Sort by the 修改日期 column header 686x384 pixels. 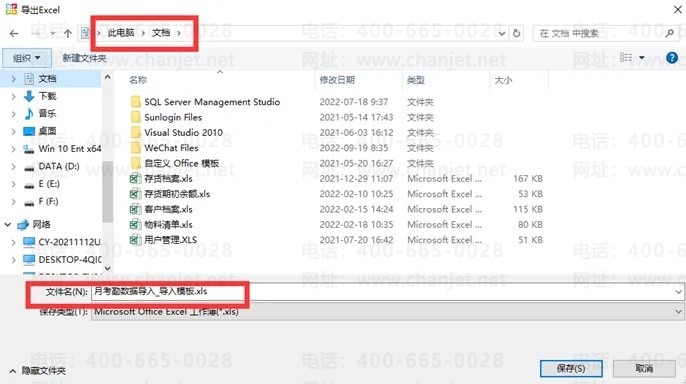pyautogui.click(x=337, y=80)
